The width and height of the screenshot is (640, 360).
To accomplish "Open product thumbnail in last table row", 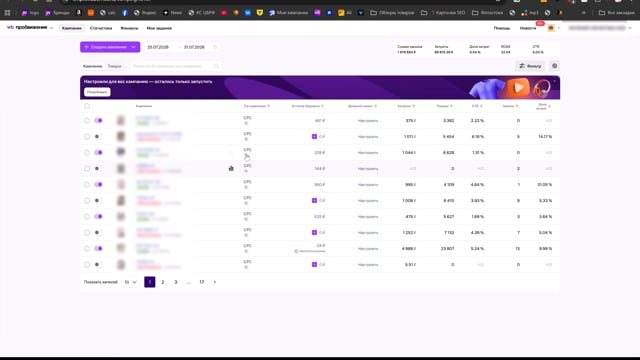I will point(121,264).
